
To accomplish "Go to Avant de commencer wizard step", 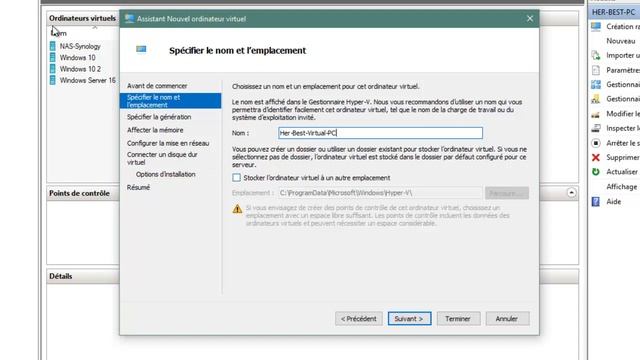I will (x=157, y=86).
